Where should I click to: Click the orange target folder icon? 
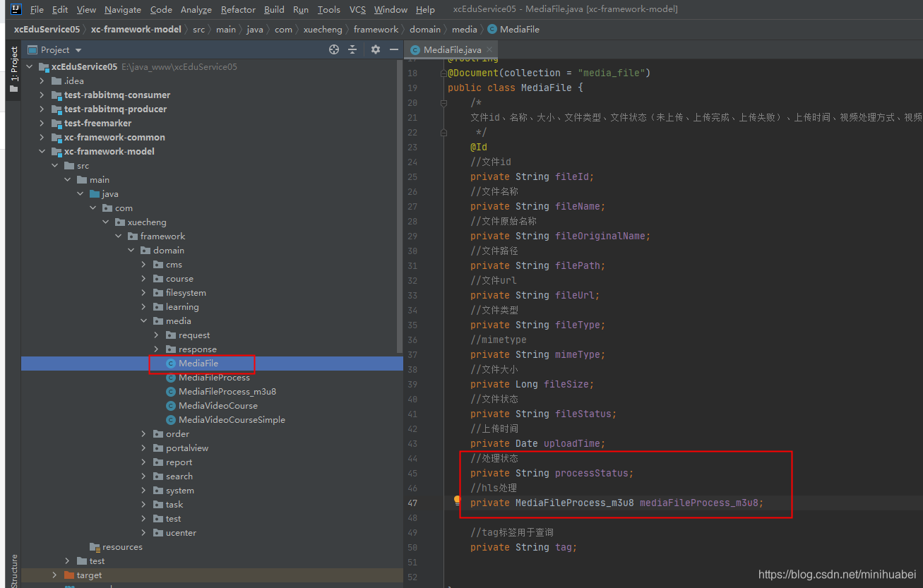point(69,575)
